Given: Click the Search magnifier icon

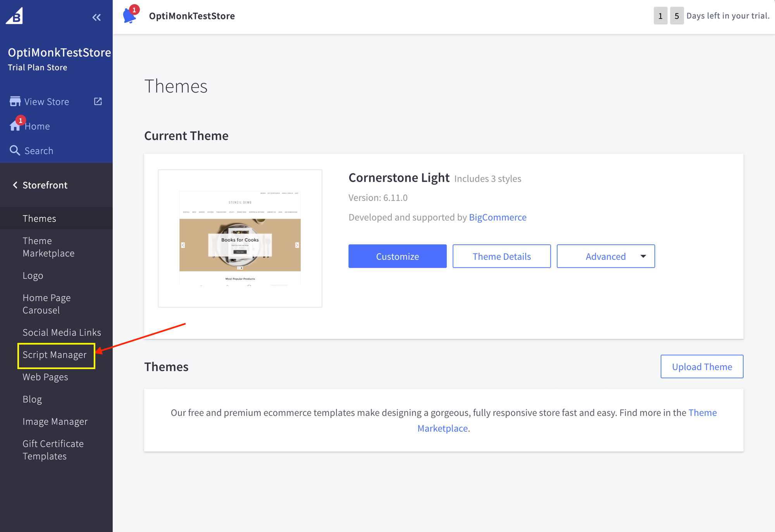Looking at the screenshot, I should (x=15, y=150).
